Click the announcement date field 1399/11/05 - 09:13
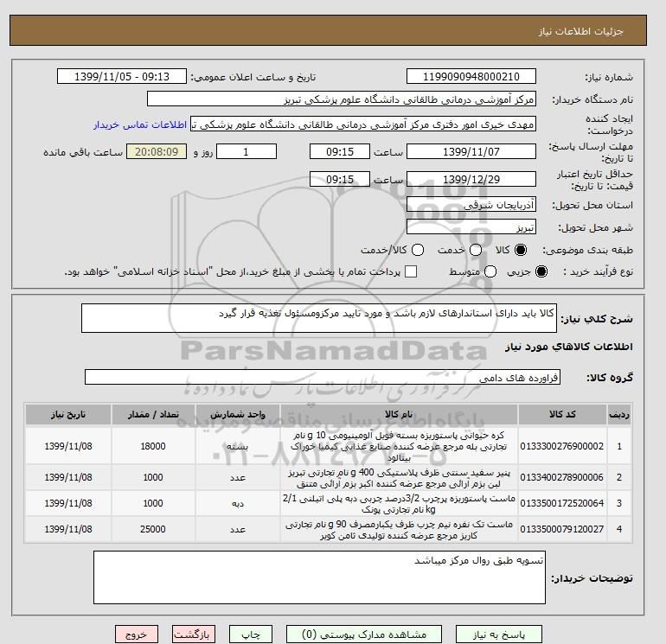Viewport: 666px width, 644px height. [x=122, y=76]
